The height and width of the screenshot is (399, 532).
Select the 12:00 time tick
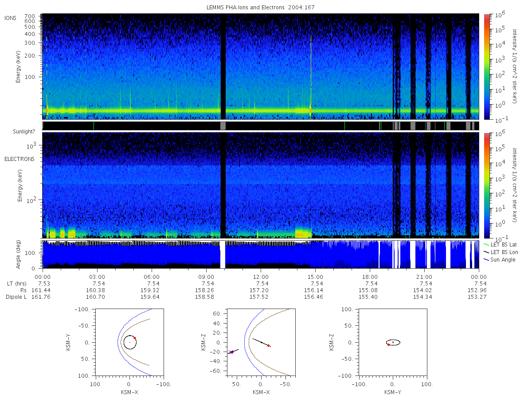pyautogui.click(x=261, y=277)
